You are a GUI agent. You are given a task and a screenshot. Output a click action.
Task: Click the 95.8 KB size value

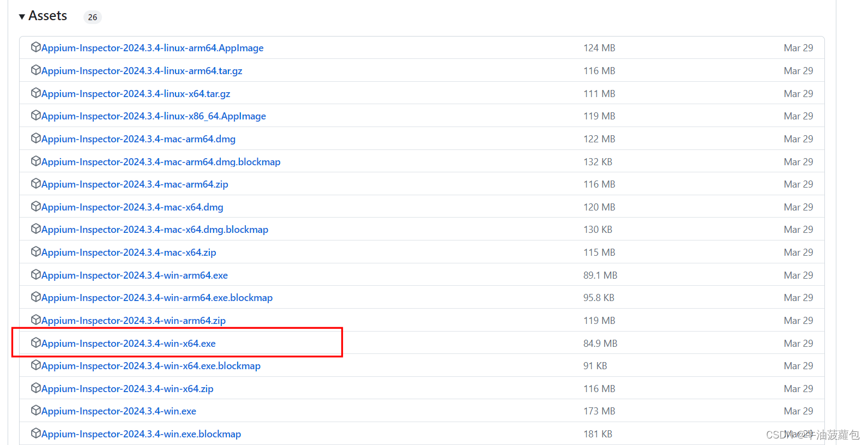point(599,298)
